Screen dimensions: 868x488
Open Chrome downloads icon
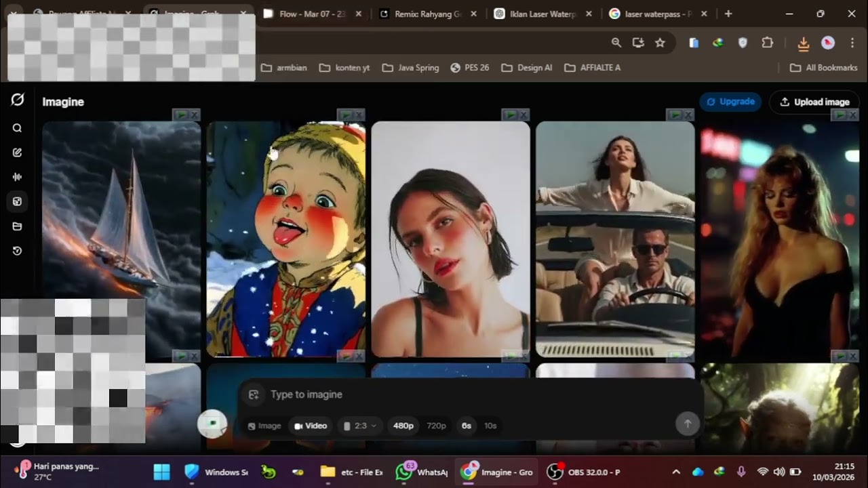click(x=804, y=43)
